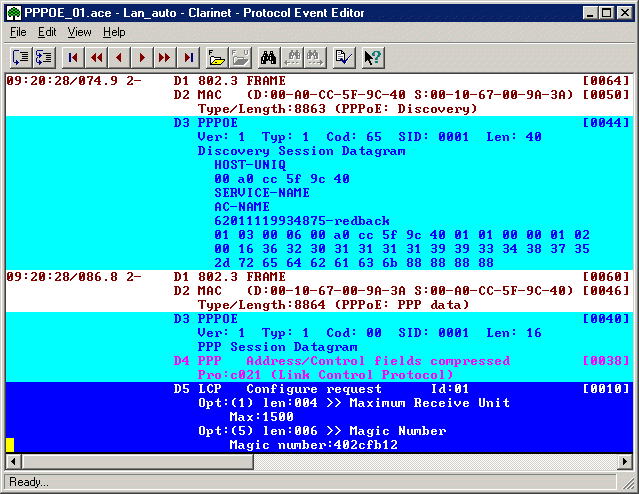Click the horizontal scrollbar left arrow
The width and height of the screenshot is (639, 494).
(13, 461)
